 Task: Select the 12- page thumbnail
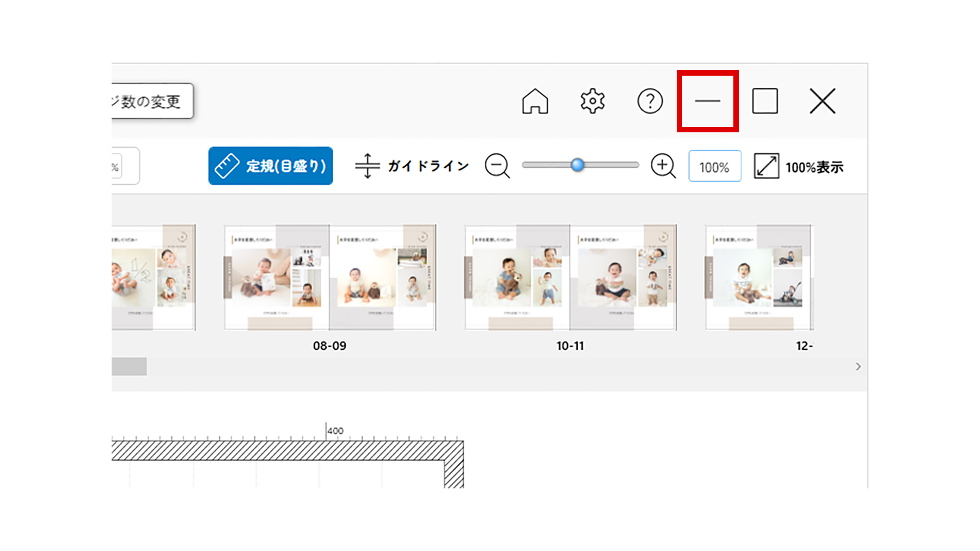(759, 277)
